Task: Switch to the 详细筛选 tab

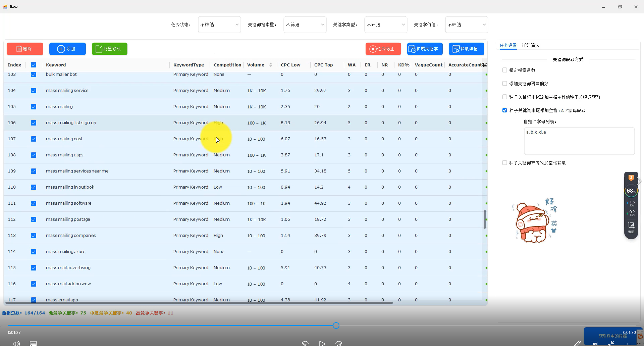Action: (530, 45)
